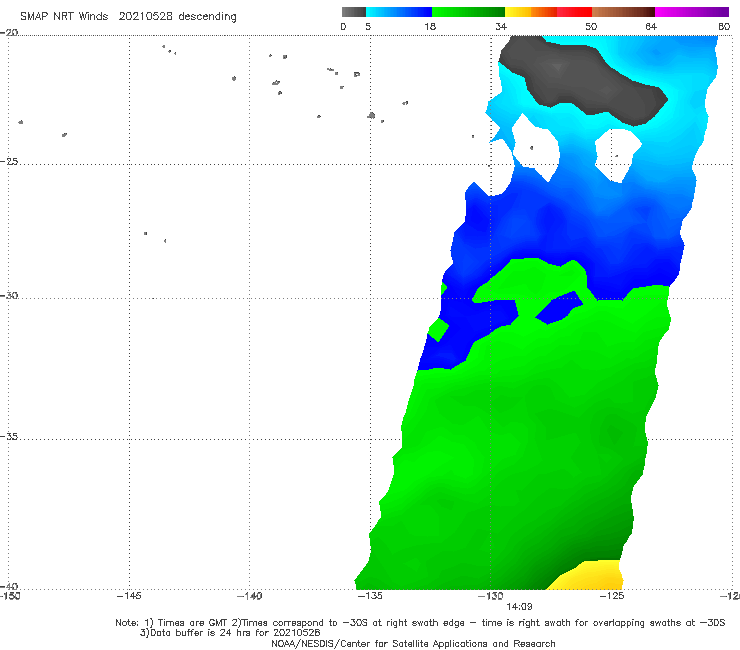
Task: Pick the red segment of the color bar
Action: [x=574, y=12]
